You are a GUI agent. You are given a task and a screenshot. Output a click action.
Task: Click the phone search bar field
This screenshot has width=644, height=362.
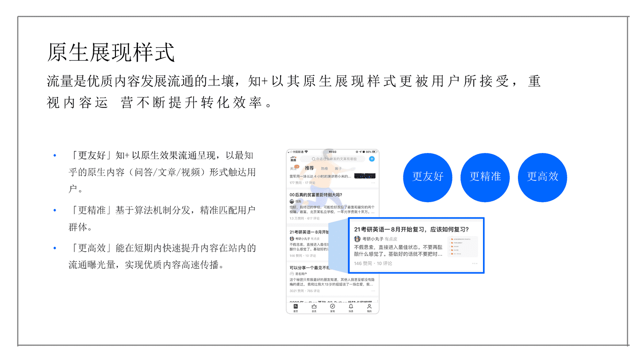(333, 159)
